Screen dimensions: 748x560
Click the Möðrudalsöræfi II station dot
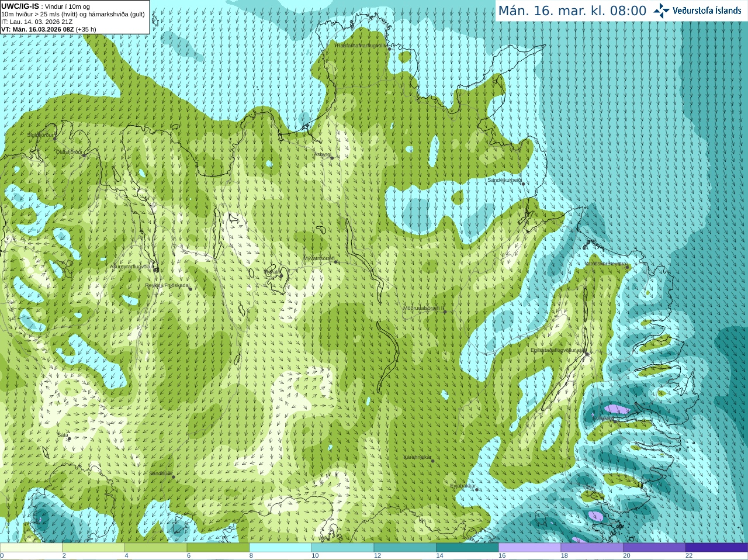[x=445, y=312]
